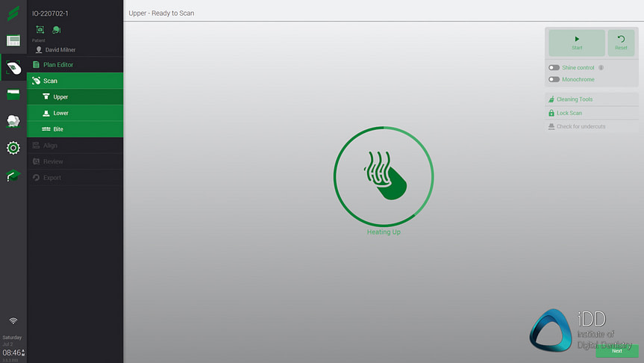Click the Reset button
Image resolution: width=644 pixels, height=363 pixels.
(621, 43)
